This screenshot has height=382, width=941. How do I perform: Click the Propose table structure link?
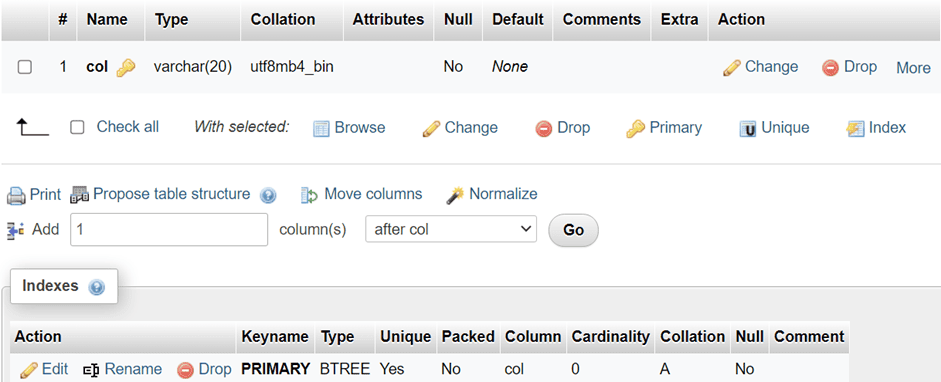tap(172, 194)
